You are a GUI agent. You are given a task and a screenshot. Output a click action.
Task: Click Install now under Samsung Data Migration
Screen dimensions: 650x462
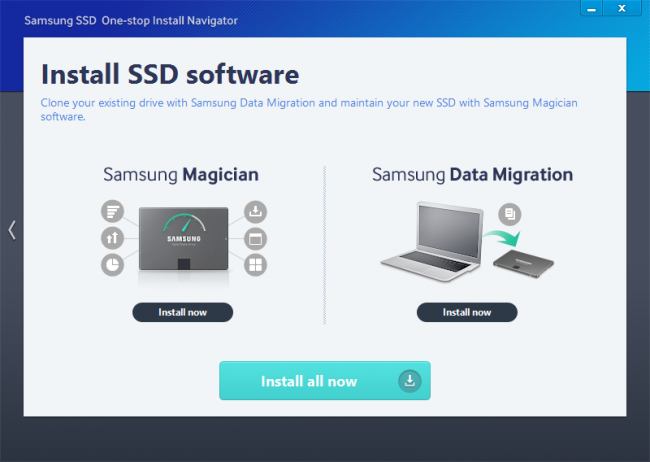pos(467,312)
